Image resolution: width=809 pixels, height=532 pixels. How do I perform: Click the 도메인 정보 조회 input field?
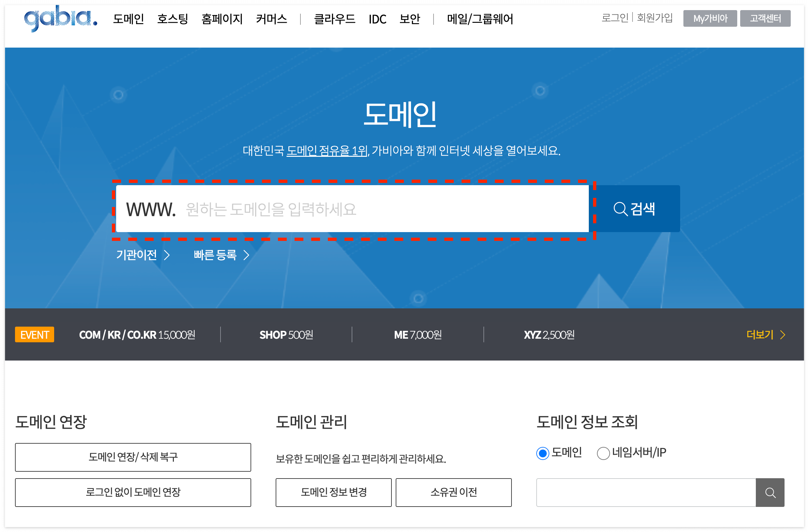(646, 492)
